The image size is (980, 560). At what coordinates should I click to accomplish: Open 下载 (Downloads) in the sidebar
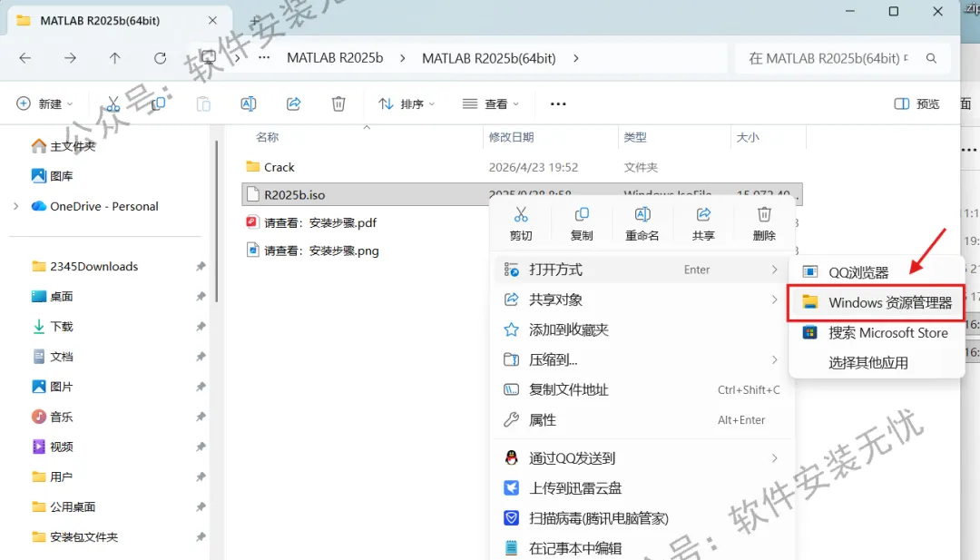[x=53, y=326]
